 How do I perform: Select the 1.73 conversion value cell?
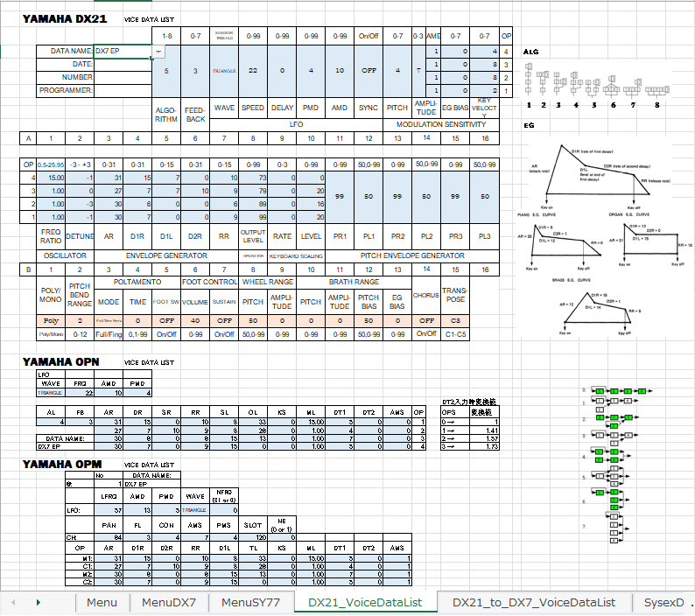coord(484,446)
